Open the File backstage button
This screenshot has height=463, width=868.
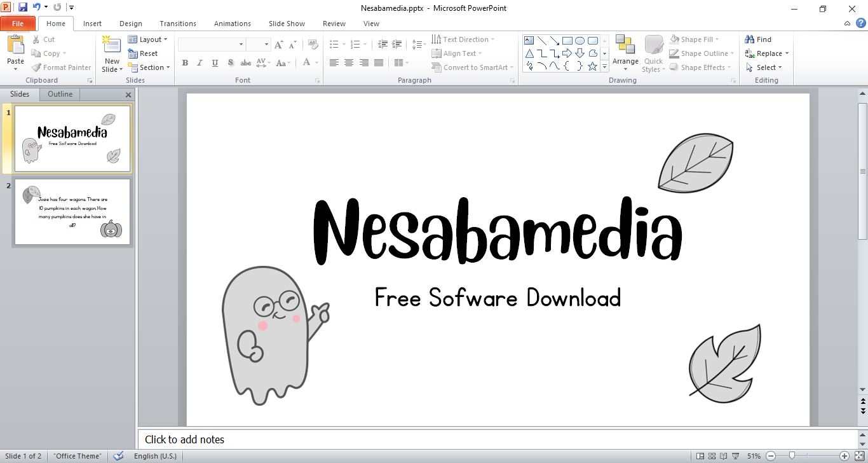pyautogui.click(x=18, y=24)
